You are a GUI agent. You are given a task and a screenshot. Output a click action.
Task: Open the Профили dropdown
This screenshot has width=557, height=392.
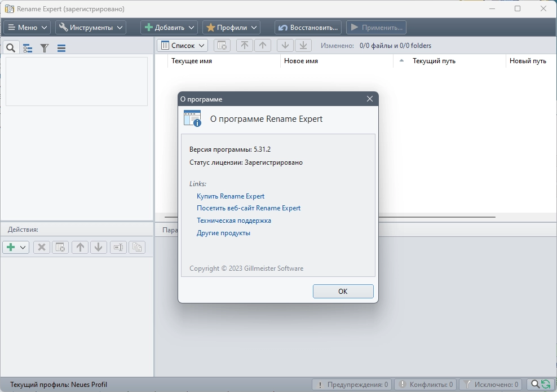coord(231,28)
